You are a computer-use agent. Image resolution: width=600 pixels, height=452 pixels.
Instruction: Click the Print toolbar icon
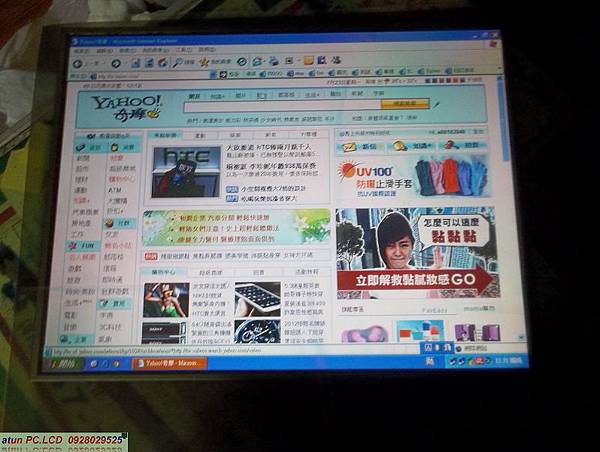pos(274,60)
